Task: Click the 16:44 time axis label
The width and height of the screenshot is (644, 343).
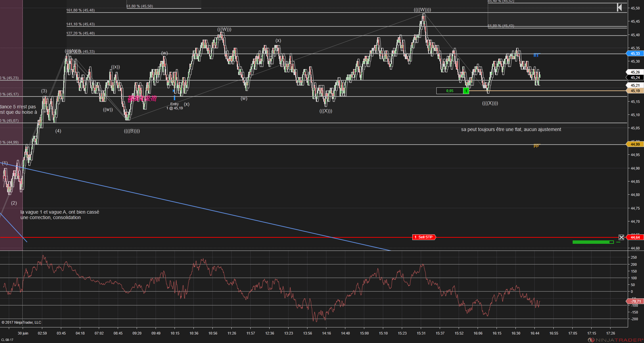Action: (535, 333)
